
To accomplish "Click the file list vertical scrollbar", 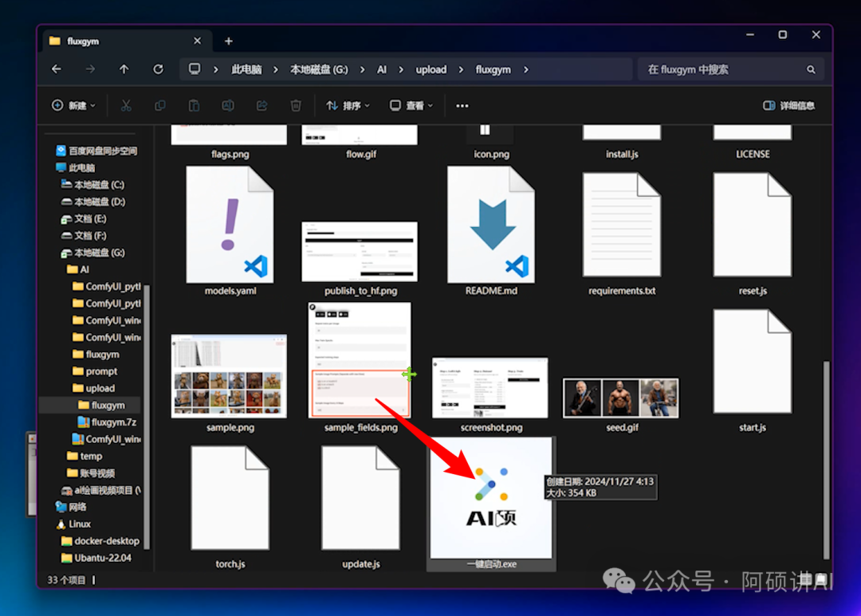I will coord(827,460).
